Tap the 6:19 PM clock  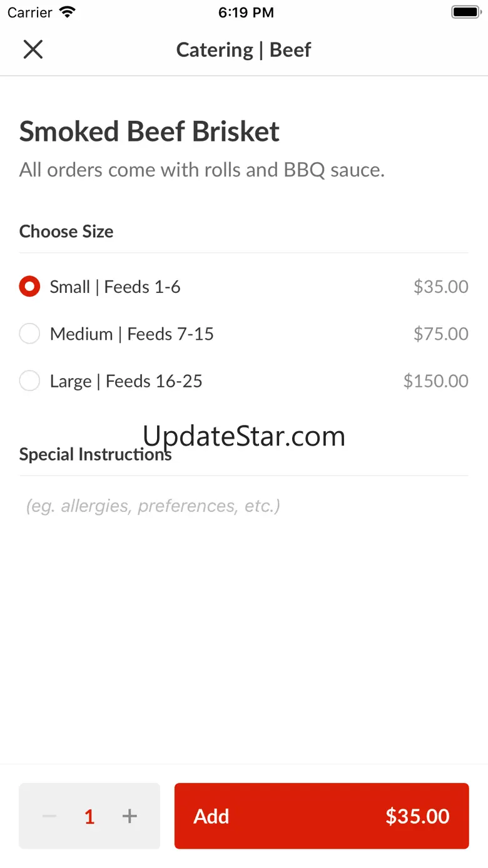click(x=246, y=13)
